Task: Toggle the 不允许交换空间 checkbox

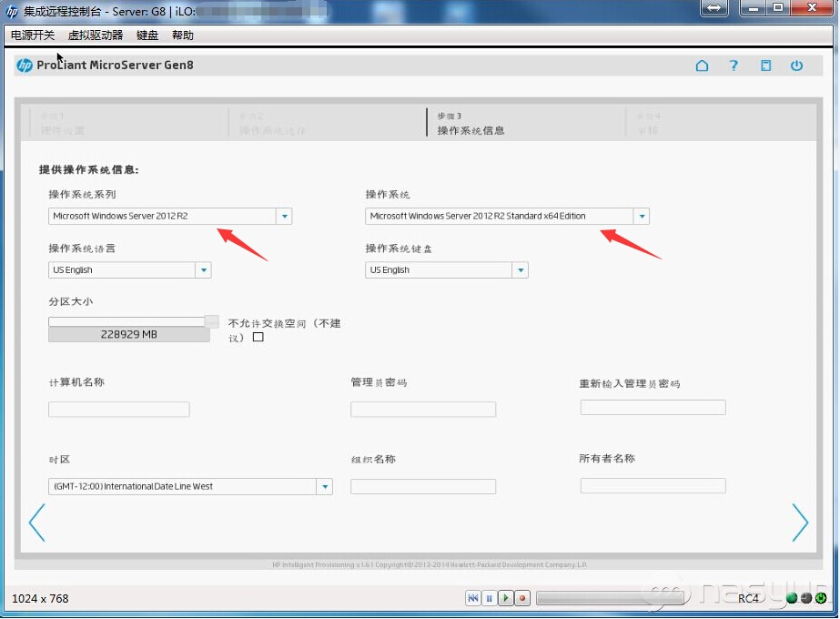Action: point(258,337)
